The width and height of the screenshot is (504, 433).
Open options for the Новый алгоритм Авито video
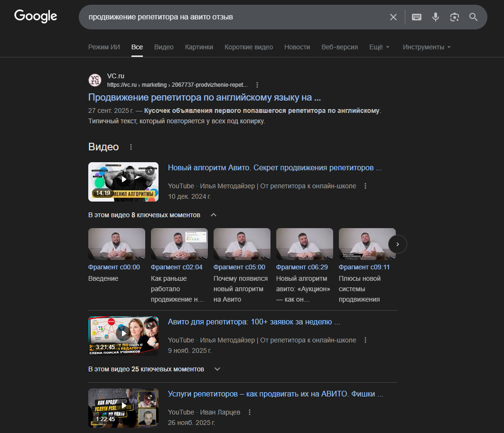365,186
